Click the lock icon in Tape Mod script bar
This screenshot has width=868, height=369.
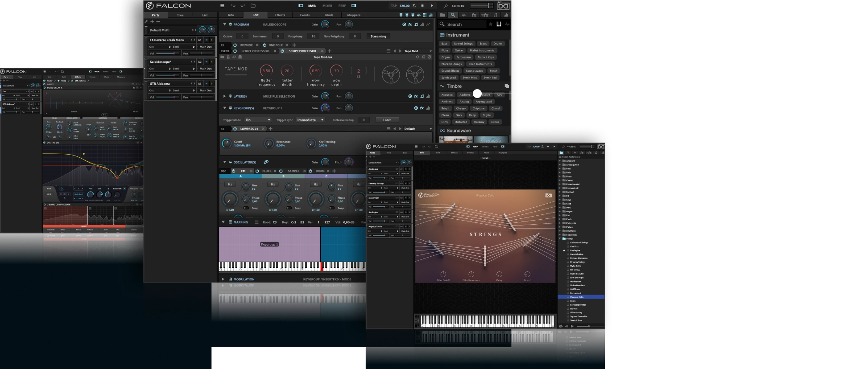tap(228, 57)
